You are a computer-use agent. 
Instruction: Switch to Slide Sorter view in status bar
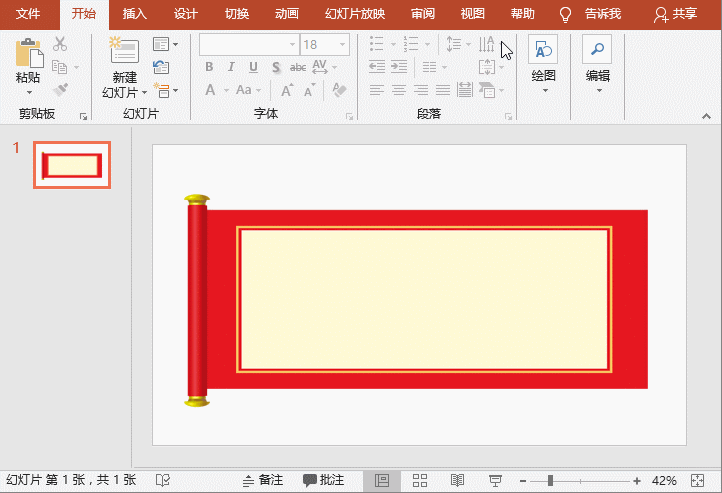coord(420,481)
